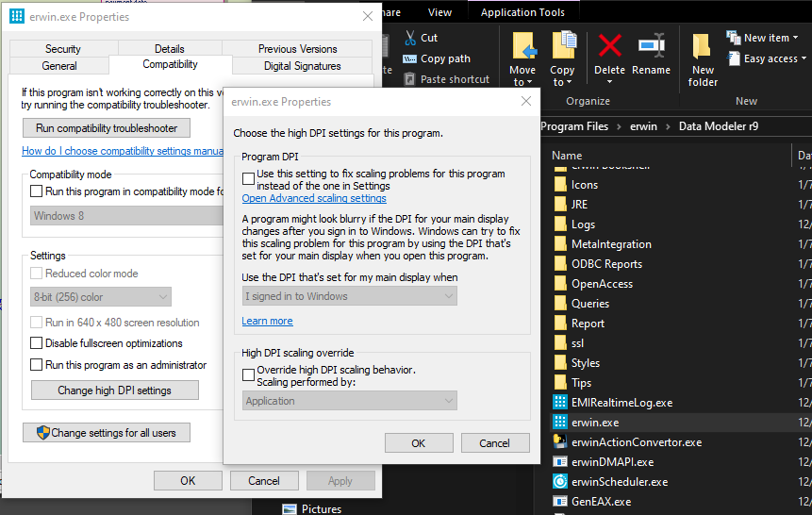Open the Windows 8 compatibility mode dropdown
Image resolution: width=812 pixels, height=515 pixels.
coord(127,216)
